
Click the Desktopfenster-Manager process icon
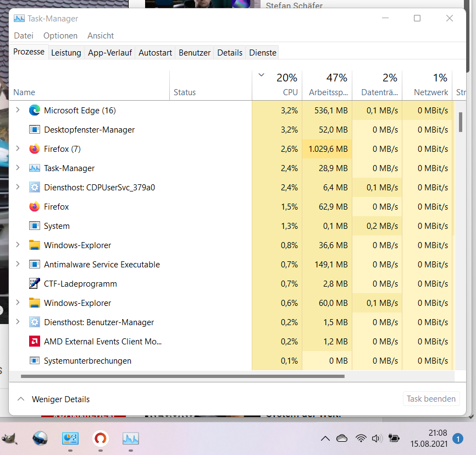[x=34, y=129]
